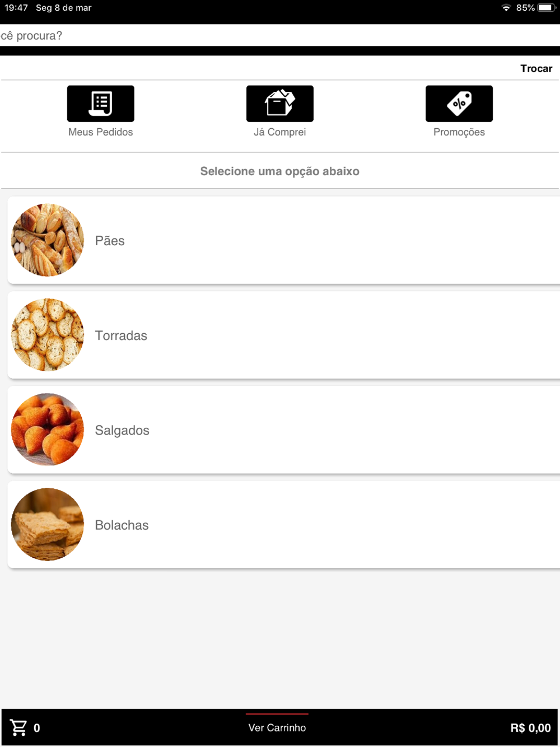Viewport: 560px width, 747px height.
Task: Open the Meus Pedidos receipt icon
Action: pyautogui.click(x=101, y=104)
